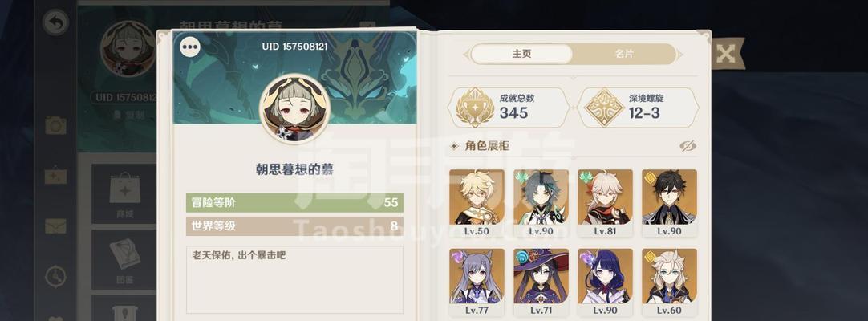Image resolution: width=868 pixels, height=321 pixels.
Task: Select the Lv.90 Xiao character card
Action: 541,203
